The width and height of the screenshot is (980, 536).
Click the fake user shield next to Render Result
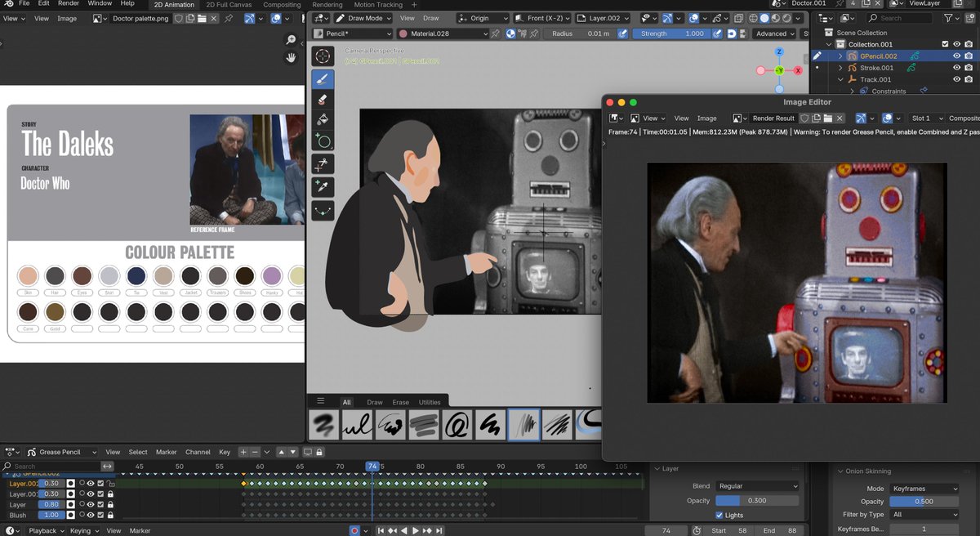(804, 118)
